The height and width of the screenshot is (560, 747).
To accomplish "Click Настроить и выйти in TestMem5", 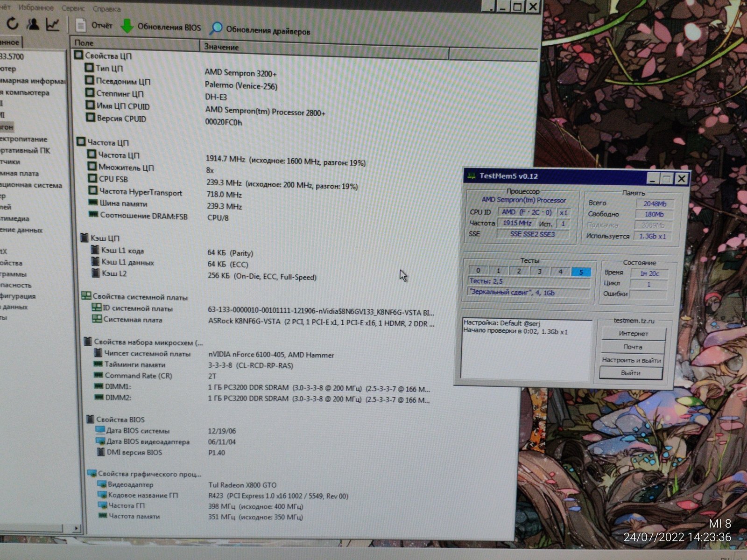I will (631, 360).
